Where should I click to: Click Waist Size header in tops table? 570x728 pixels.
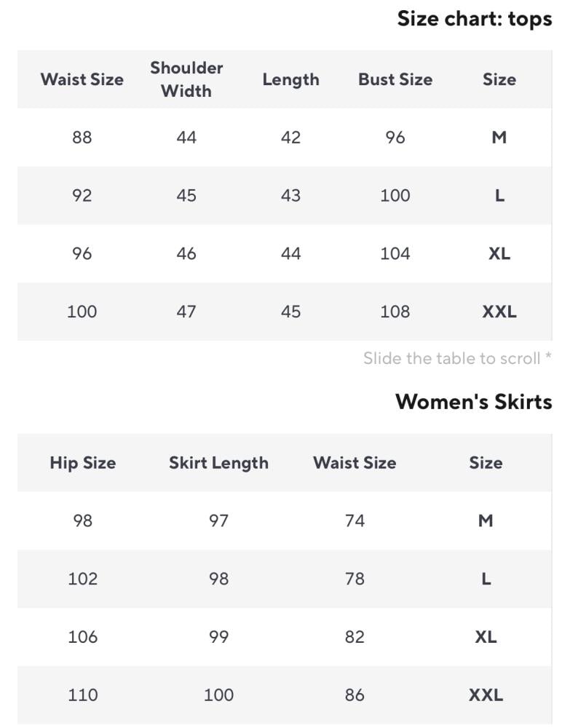click(82, 79)
